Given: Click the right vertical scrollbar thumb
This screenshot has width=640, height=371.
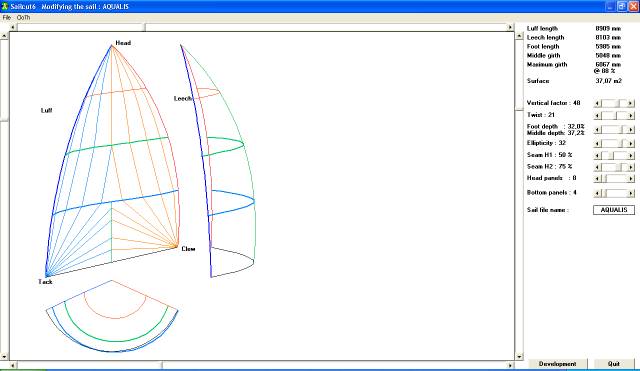Looking at the screenshot, I should coord(519,109).
